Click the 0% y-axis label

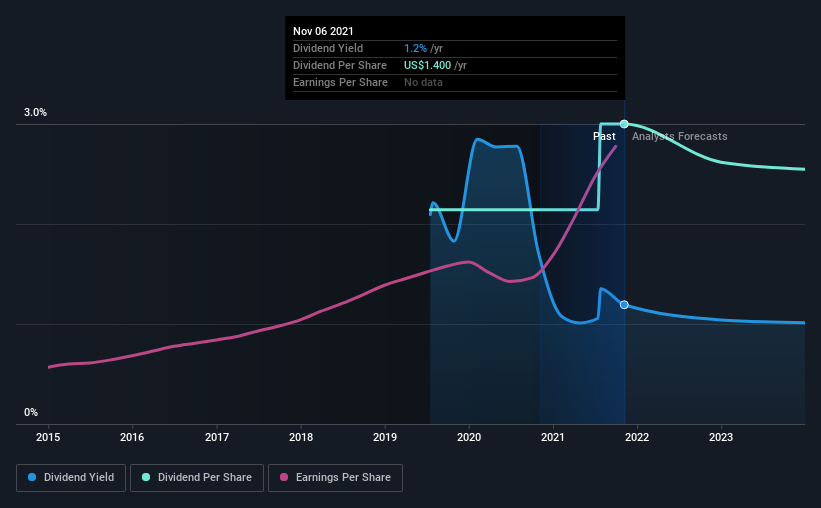31,413
